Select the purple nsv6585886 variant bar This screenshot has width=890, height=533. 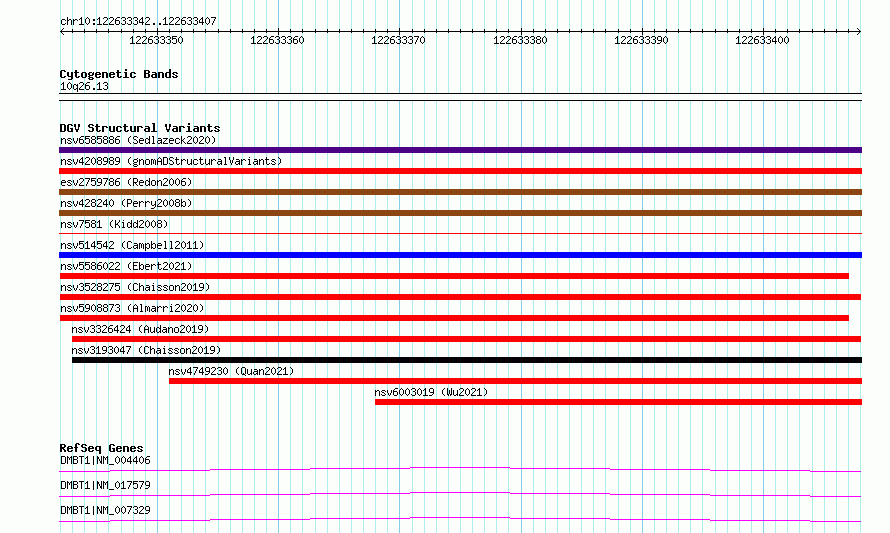(x=460, y=150)
